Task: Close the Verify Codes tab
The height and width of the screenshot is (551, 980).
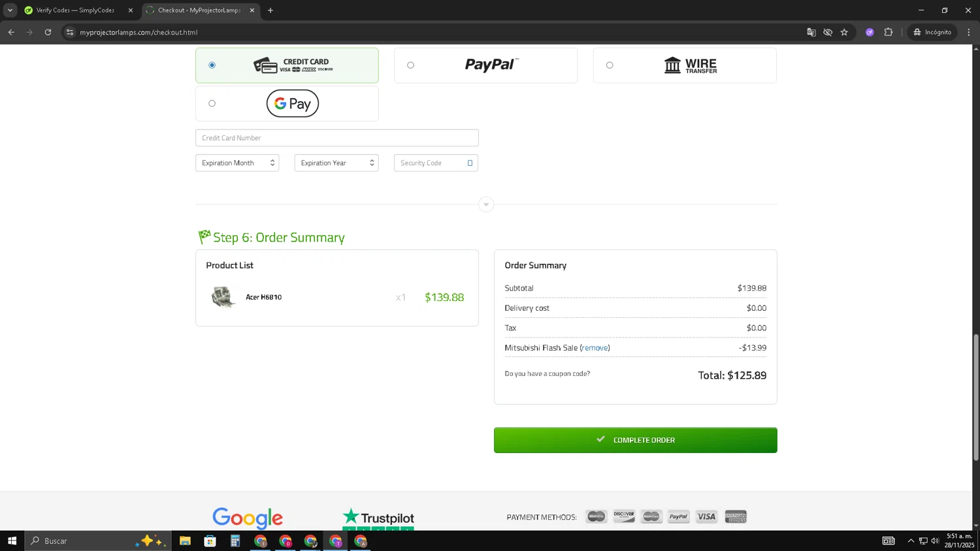Action: click(x=130, y=10)
